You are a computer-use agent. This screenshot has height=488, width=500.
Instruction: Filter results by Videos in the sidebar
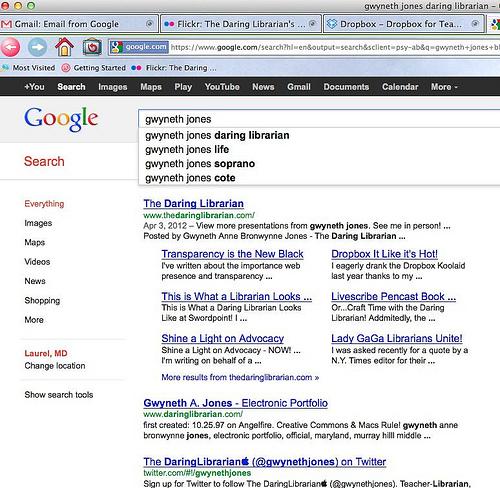click(x=37, y=262)
